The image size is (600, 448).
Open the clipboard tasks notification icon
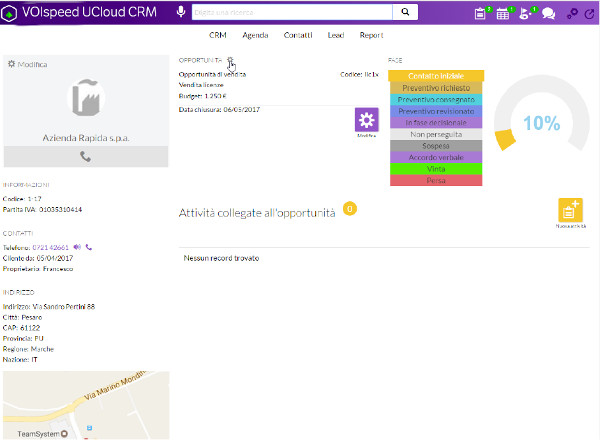(480, 14)
